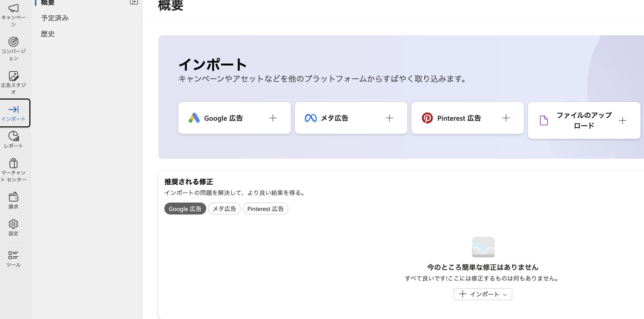
Task: Select the Pinterest 広告 filter pill
Action: pyautogui.click(x=265, y=209)
